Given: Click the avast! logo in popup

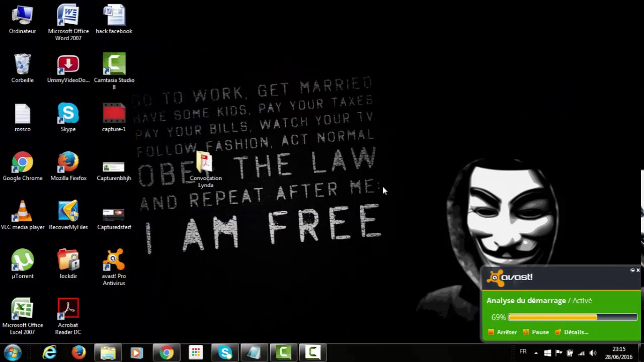Looking at the screenshot, I should 510,278.
